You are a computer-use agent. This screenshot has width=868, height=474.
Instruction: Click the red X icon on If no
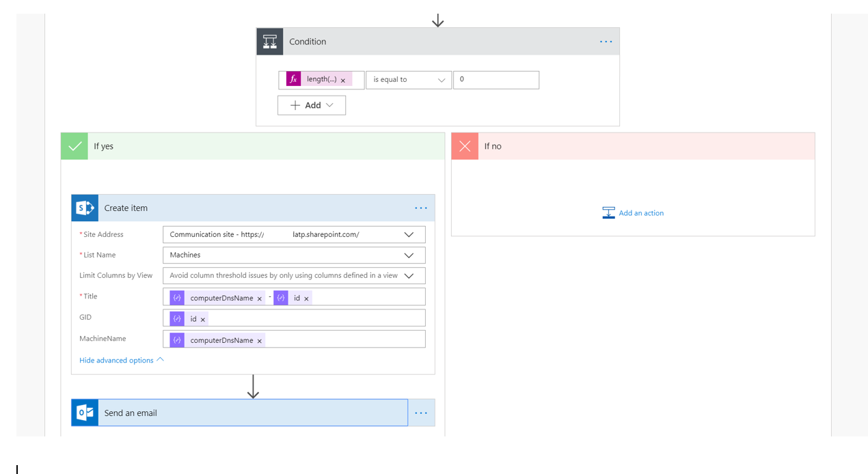pos(465,146)
